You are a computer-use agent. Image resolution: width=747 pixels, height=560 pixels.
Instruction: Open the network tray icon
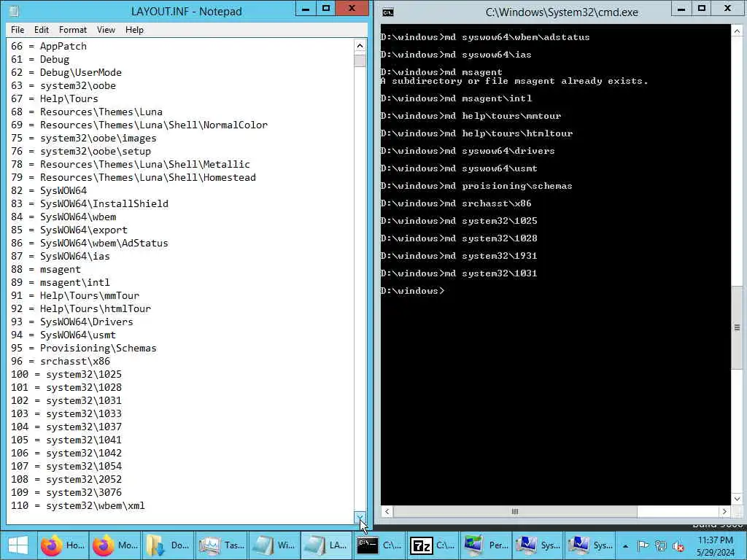(x=660, y=546)
